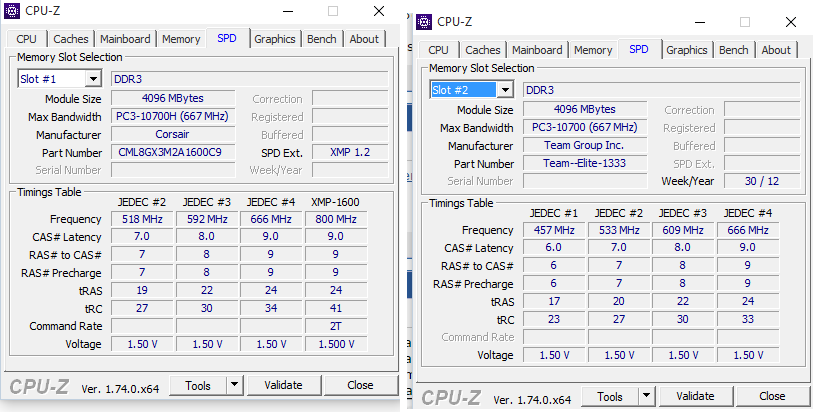The height and width of the screenshot is (412, 813).
Task: Click PC3-10700H (667 MHz) bandwidth value
Action: (x=173, y=116)
